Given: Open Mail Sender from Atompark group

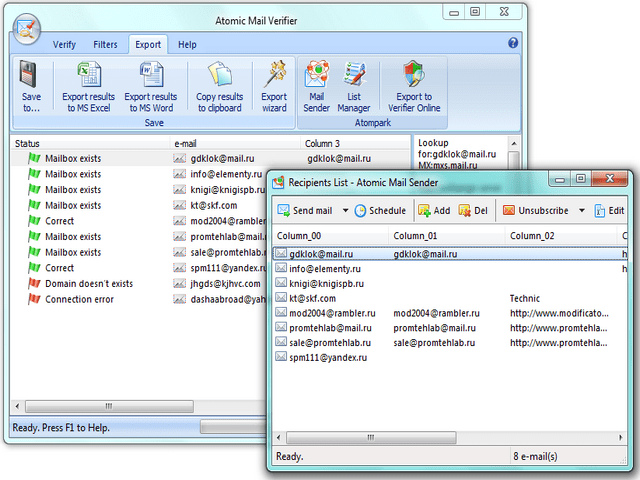Looking at the screenshot, I should coord(317,87).
